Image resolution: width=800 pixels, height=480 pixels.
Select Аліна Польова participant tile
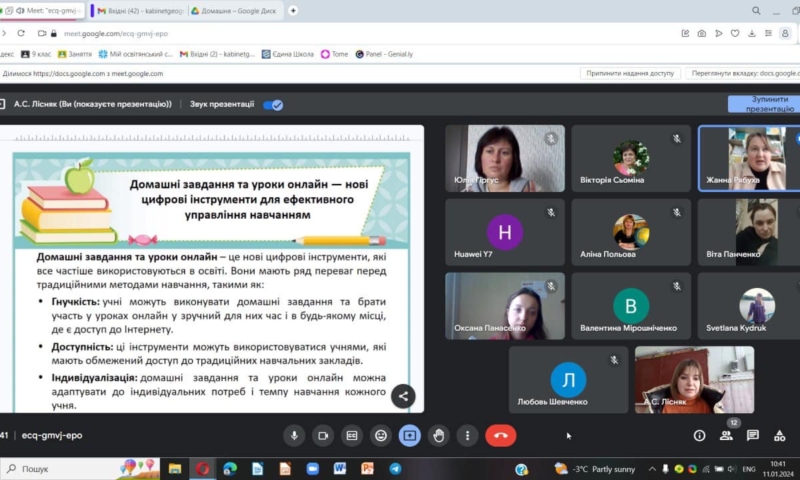(x=631, y=233)
